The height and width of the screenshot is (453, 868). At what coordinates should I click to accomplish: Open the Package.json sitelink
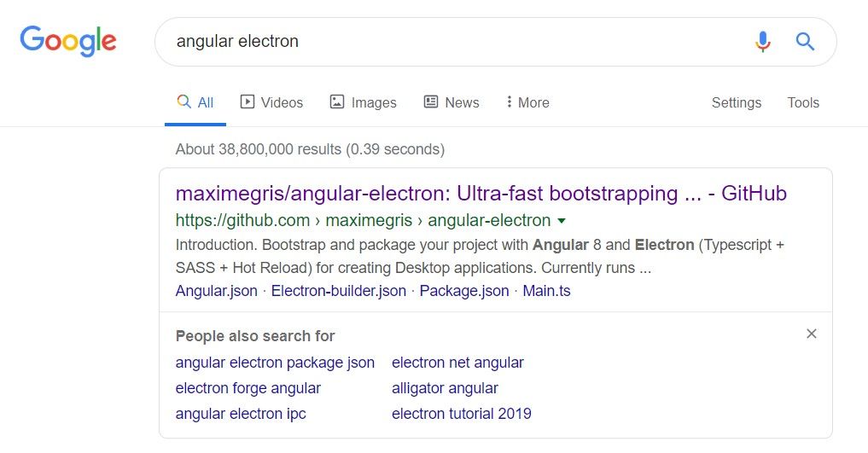[464, 291]
